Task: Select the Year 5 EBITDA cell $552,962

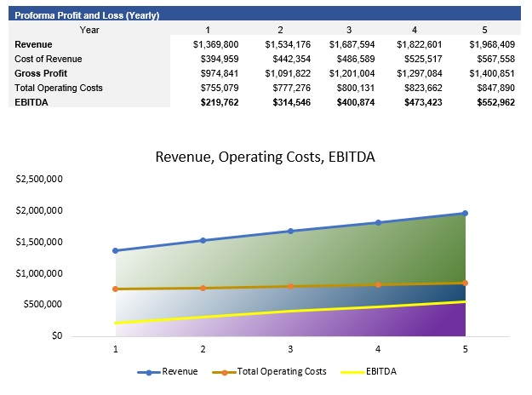Action: [495, 102]
